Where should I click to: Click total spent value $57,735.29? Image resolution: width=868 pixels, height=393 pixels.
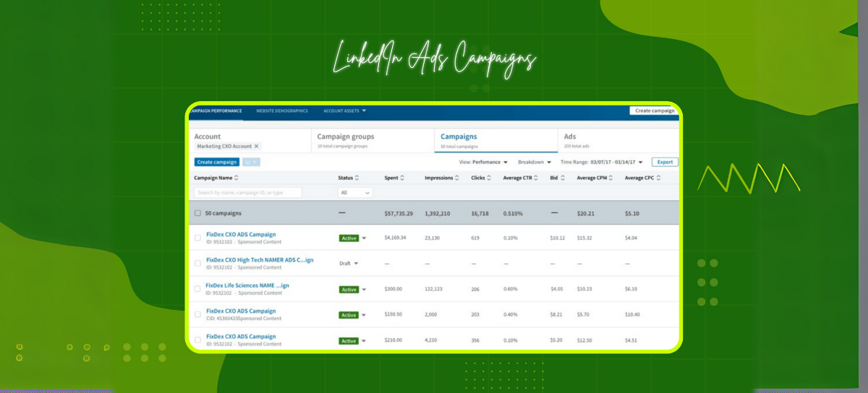tap(399, 214)
